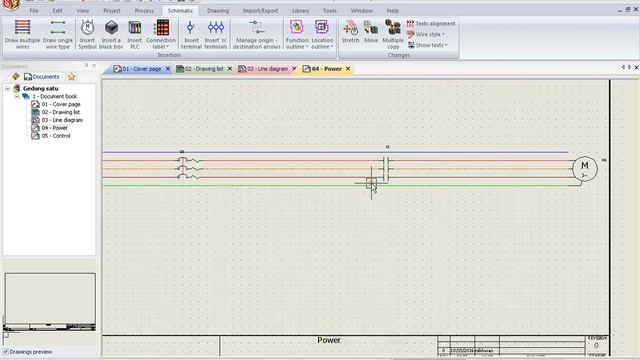The image size is (640, 360).
Task: Select the Draw single wire type tool
Action: [58, 34]
